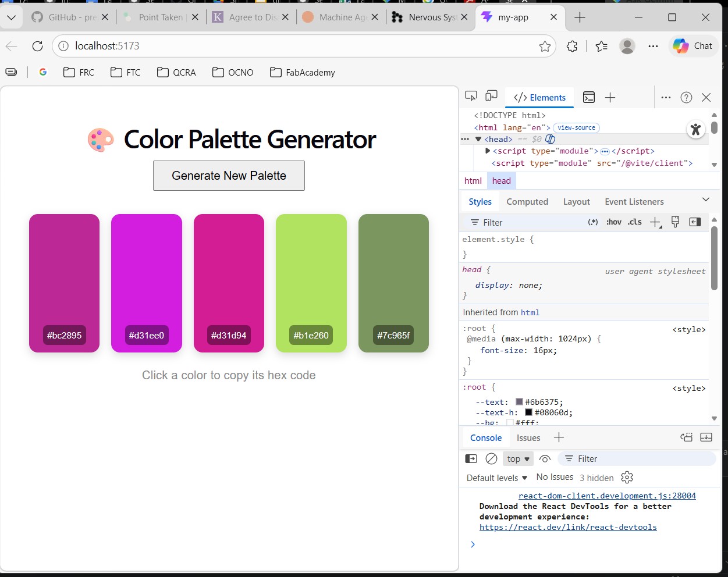The image size is (728, 577).
Task: Expand collapsed script content ellipsis
Action: coord(605,151)
